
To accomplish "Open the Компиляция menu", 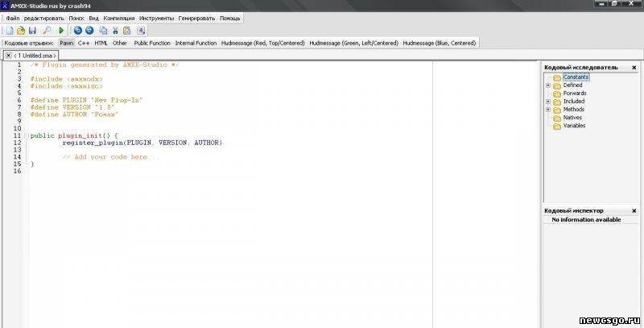I will coord(119,17).
